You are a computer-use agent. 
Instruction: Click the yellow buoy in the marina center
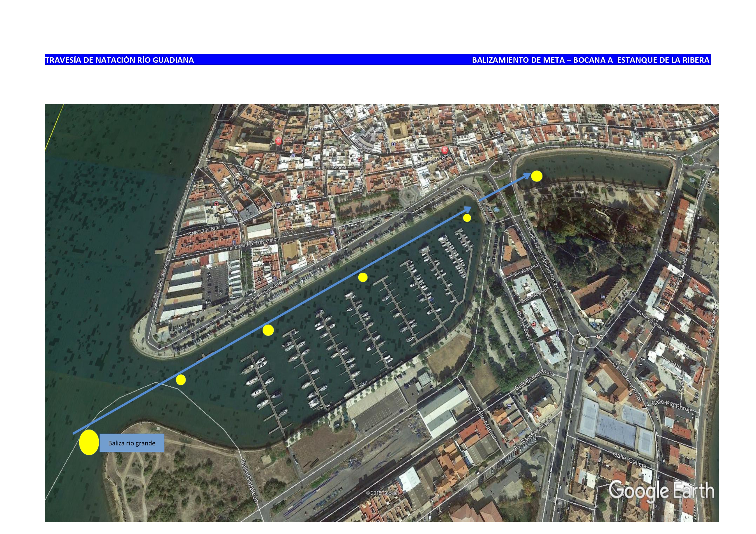pyautogui.click(x=363, y=278)
